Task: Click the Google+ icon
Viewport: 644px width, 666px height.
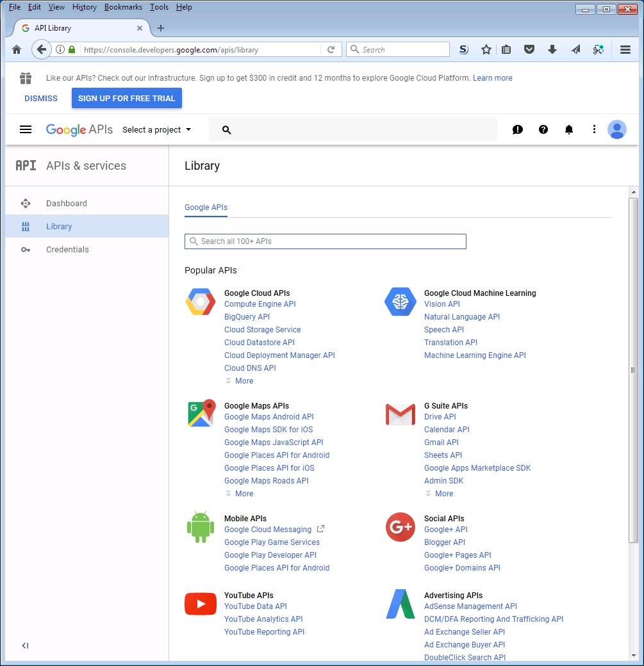Action: (400, 527)
